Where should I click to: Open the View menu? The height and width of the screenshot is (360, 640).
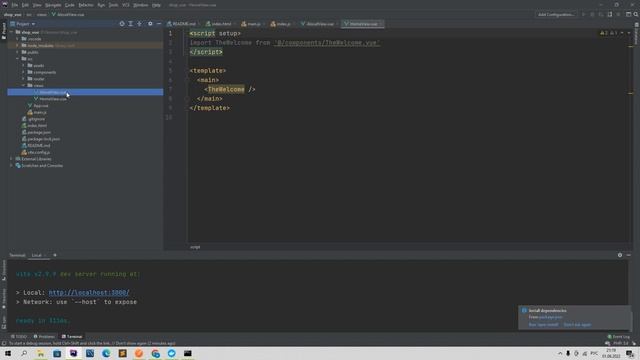point(37,5)
